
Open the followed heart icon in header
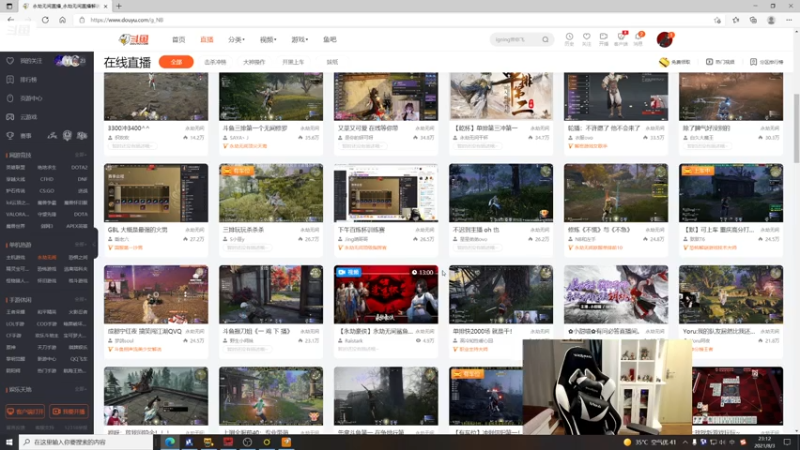[x=587, y=39]
